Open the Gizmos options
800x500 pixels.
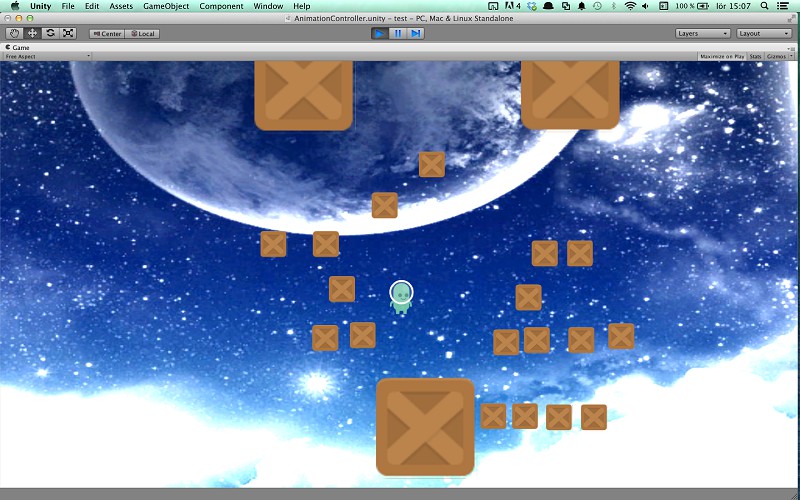coord(779,57)
